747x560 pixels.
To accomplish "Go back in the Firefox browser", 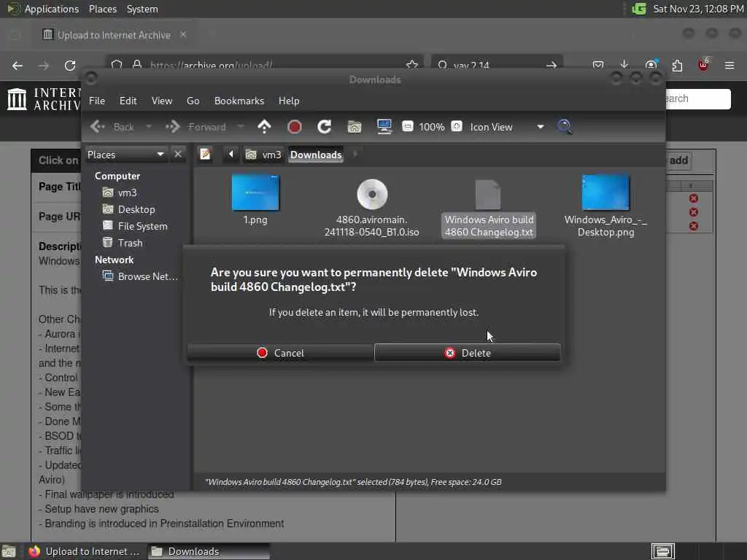I will click(x=18, y=65).
